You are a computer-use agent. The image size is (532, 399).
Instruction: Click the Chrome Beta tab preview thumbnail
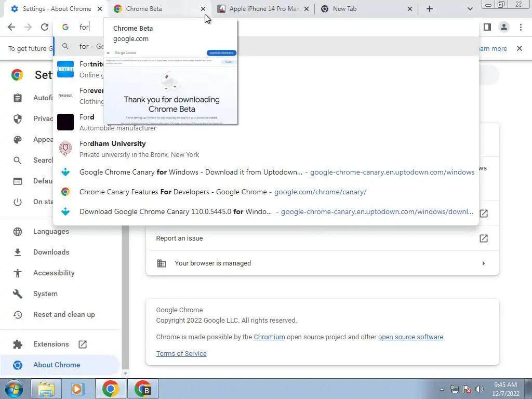170,86
